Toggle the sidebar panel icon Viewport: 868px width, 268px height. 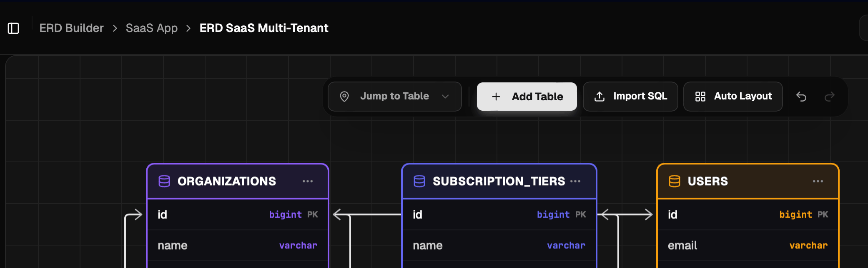[x=13, y=28]
